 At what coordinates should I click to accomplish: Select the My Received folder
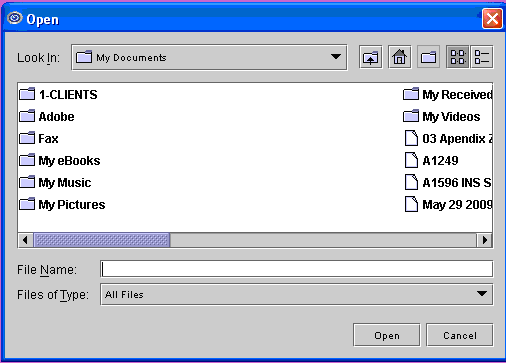pyautogui.click(x=447, y=95)
